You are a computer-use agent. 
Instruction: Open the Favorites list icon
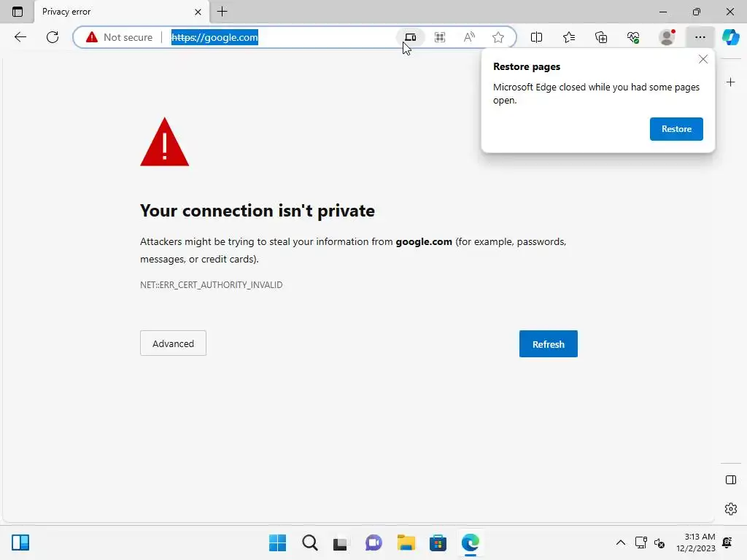tap(569, 37)
